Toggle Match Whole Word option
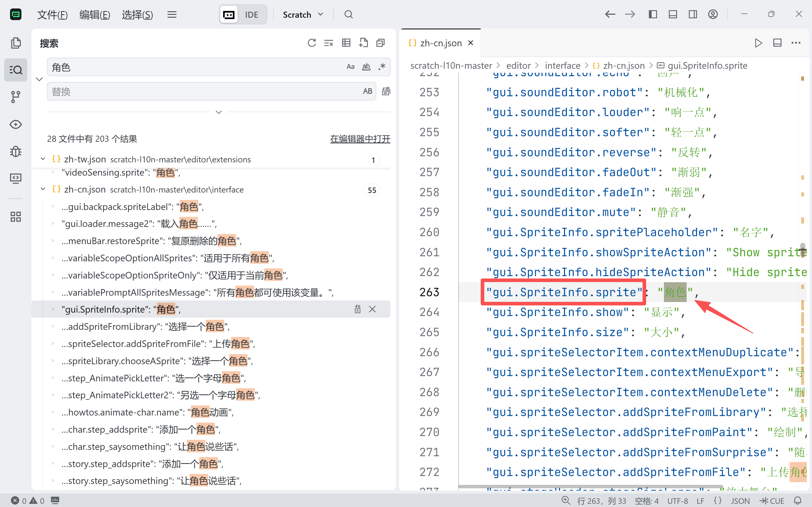812x507 pixels. 366,67
